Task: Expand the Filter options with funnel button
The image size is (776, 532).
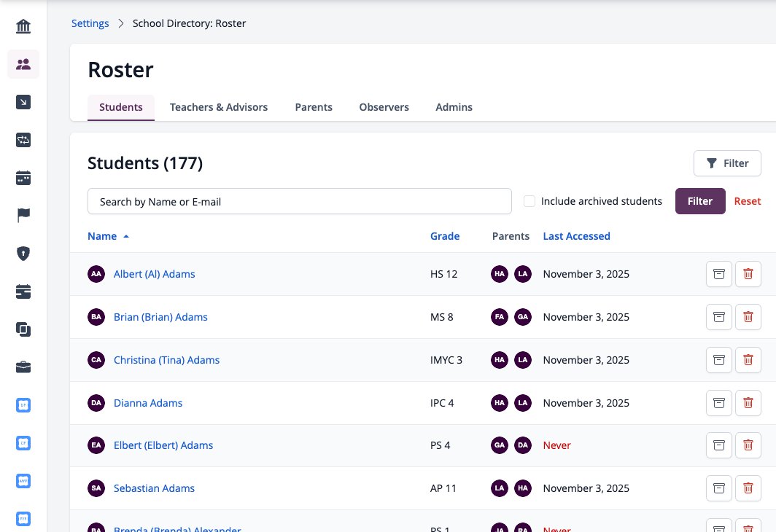Action: coord(727,163)
